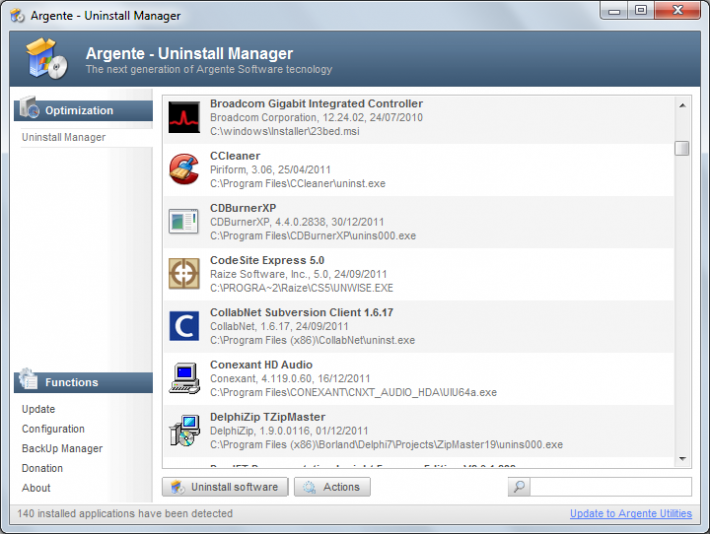Open the Actions button menu
Viewport: 710px width, 534px height.
pyautogui.click(x=332, y=487)
